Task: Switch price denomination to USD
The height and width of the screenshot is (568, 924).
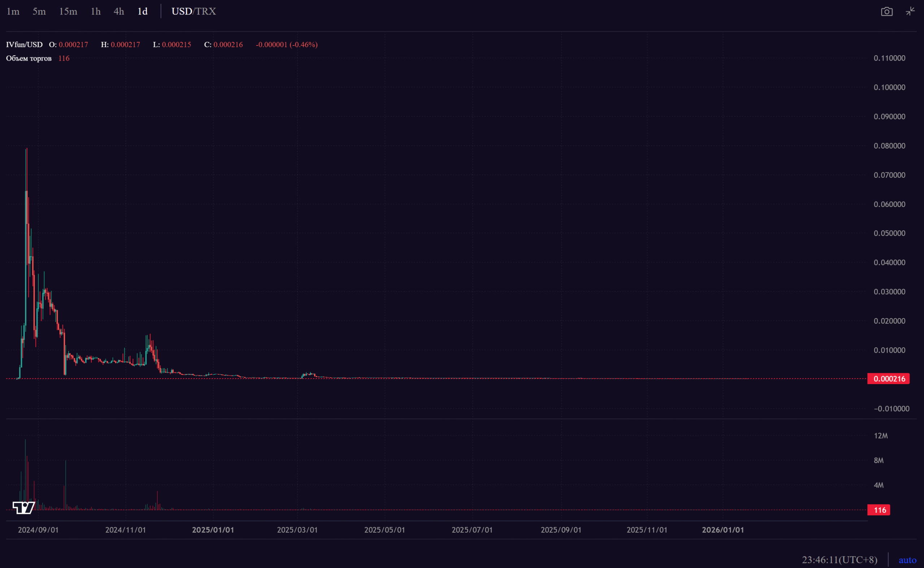Action: click(182, 11)
